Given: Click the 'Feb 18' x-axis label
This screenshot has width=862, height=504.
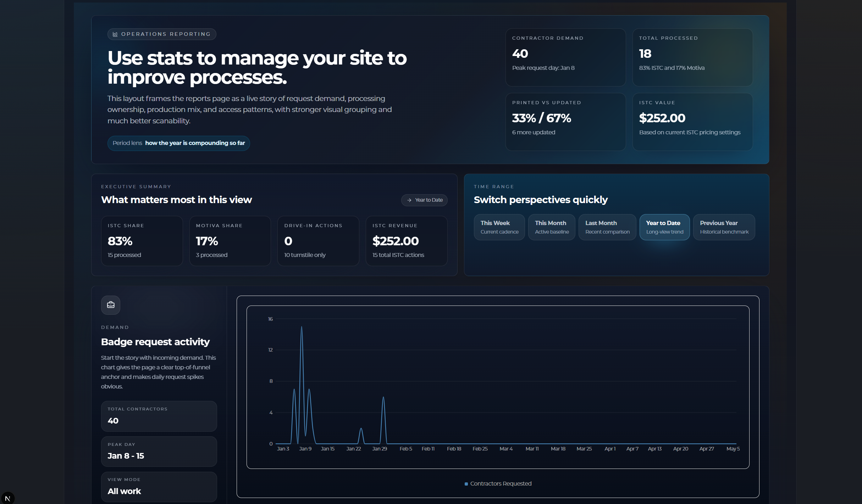Looking at the screenshot, I should [454, 449].
